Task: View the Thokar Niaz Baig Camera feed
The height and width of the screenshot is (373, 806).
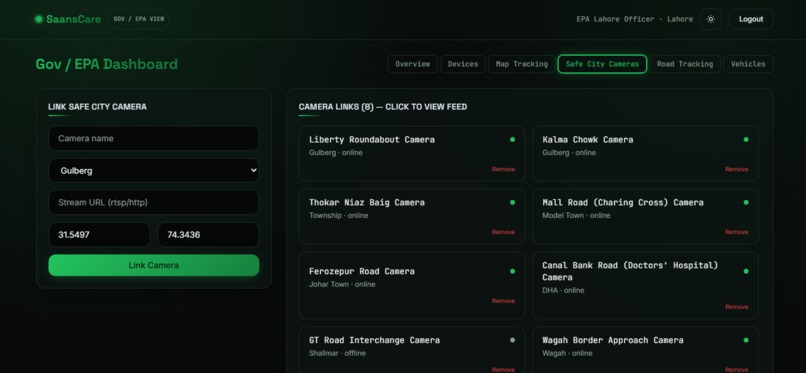Action: click(x=412, y=216)
